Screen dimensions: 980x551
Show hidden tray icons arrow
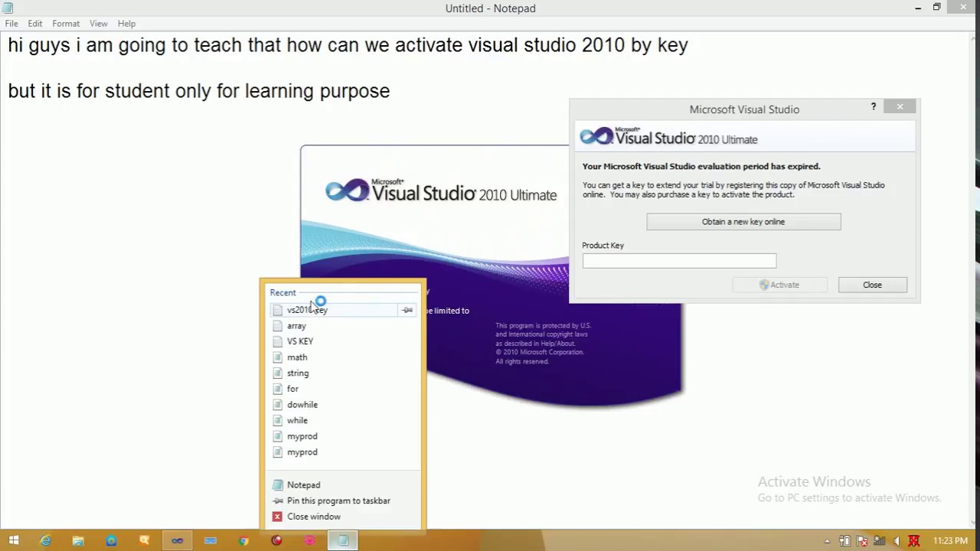click(x=827, y=541)
